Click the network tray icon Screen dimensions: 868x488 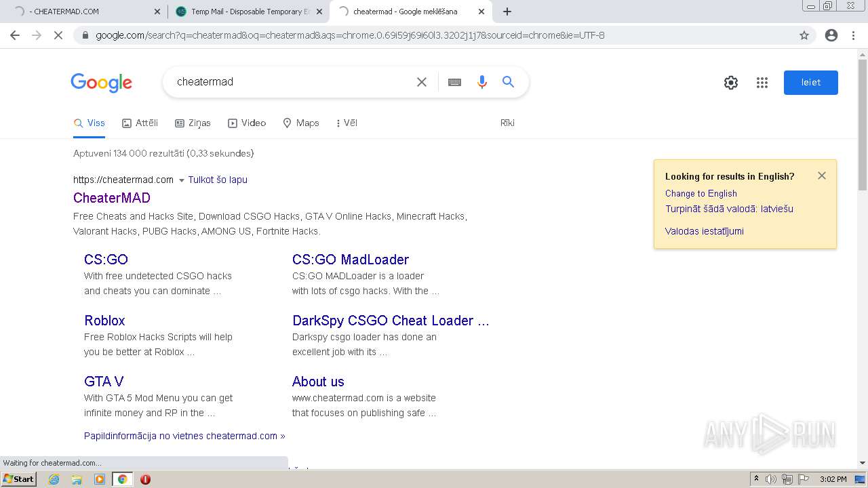click(x=787, y=479)
